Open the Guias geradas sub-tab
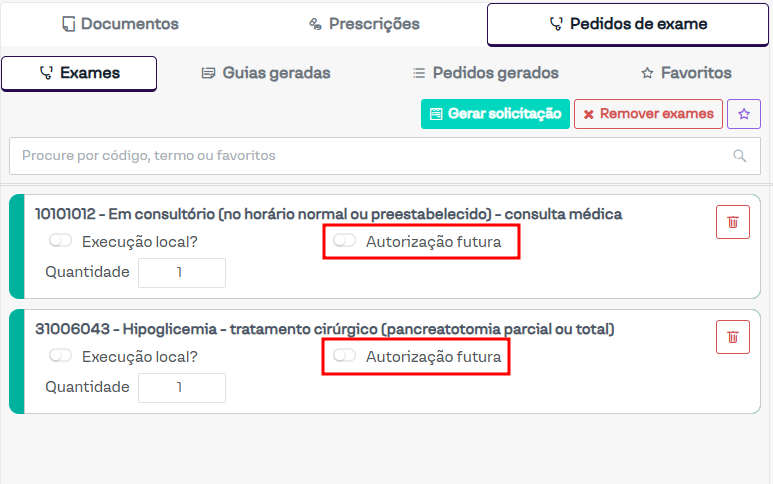Screen dimensions: 773x484 click(x=265, y=73)
